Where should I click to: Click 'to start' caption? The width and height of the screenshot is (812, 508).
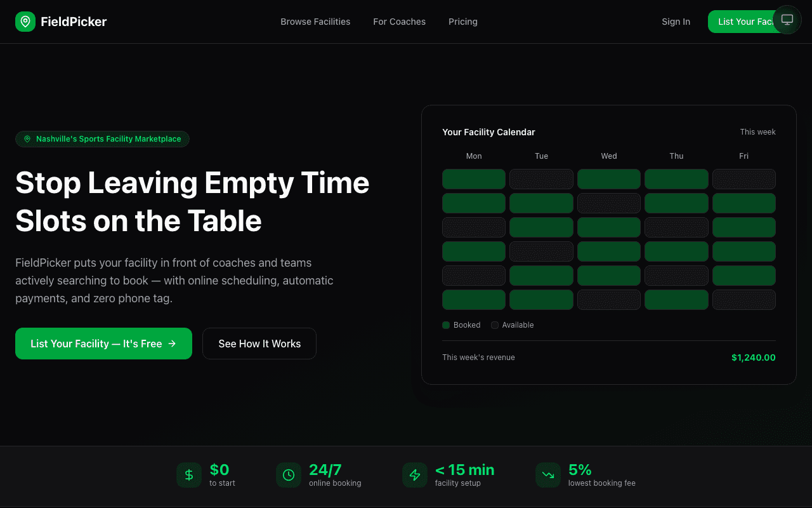[222, 483]
